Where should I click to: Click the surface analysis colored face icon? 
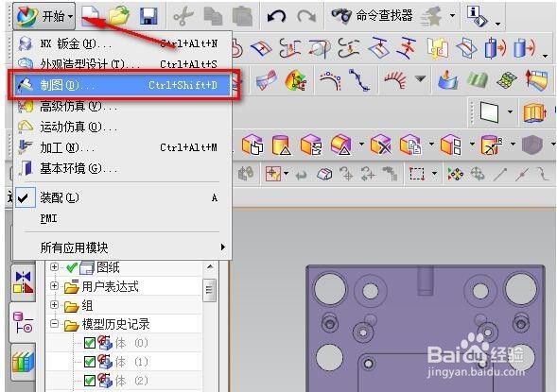(x=296, y=80)
